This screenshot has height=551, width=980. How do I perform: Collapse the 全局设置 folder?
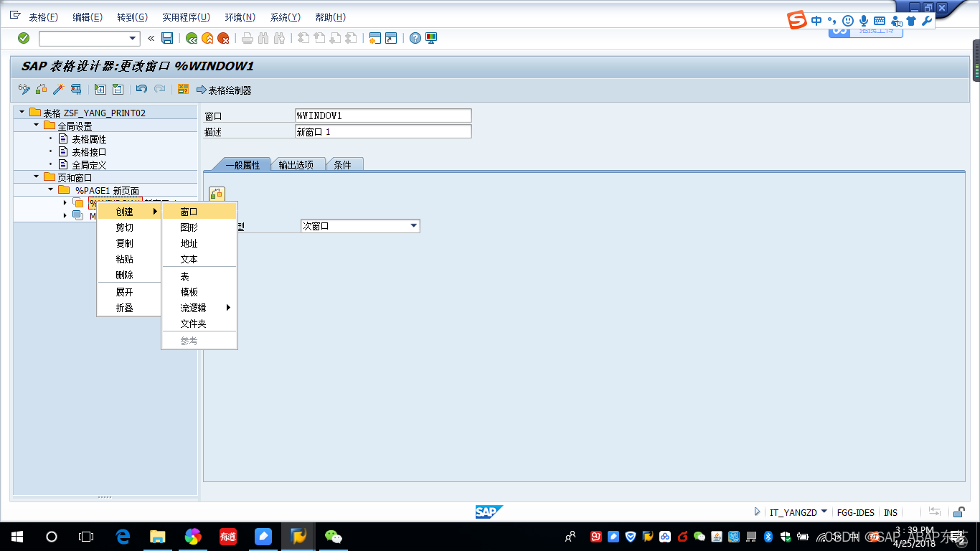pyautogui.click(x=36, y=125)
